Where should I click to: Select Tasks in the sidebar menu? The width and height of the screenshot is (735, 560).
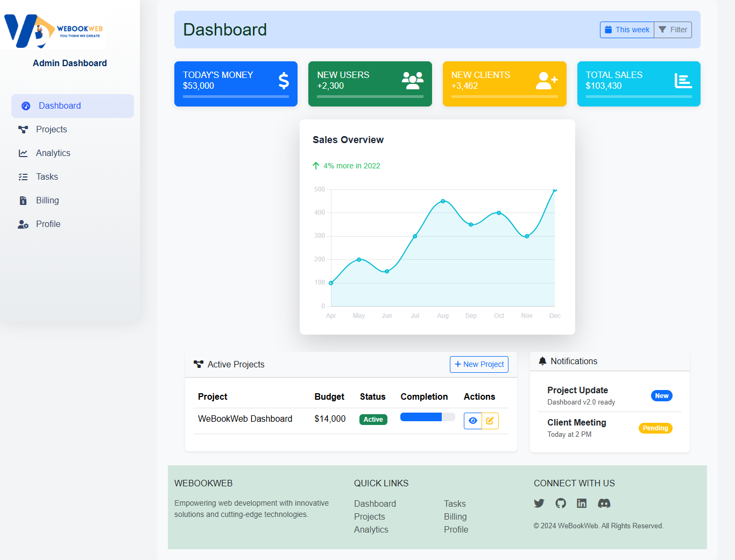46,176
